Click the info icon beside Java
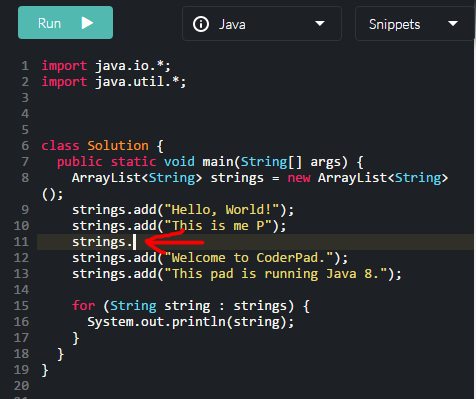The image size is (476, 399). (x=201, y=24)
